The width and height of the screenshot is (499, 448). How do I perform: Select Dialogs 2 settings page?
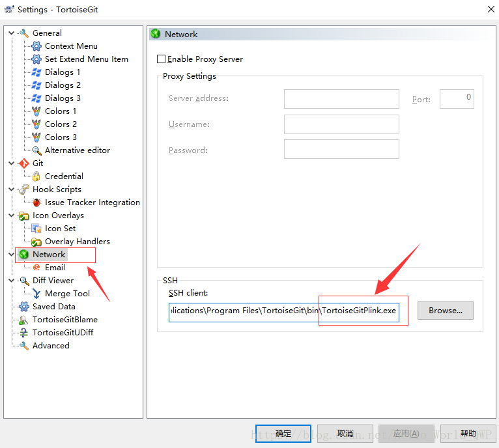coord(63,85)
